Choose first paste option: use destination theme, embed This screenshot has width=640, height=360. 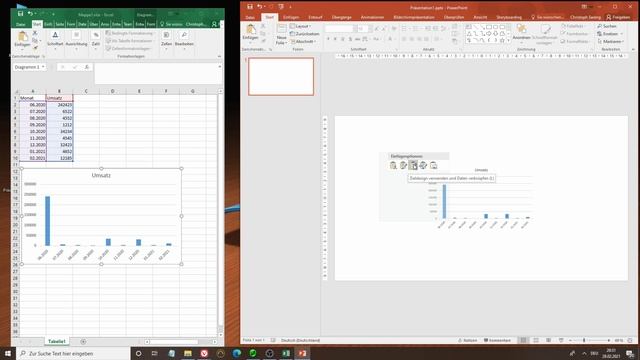(x=393, y=165)
